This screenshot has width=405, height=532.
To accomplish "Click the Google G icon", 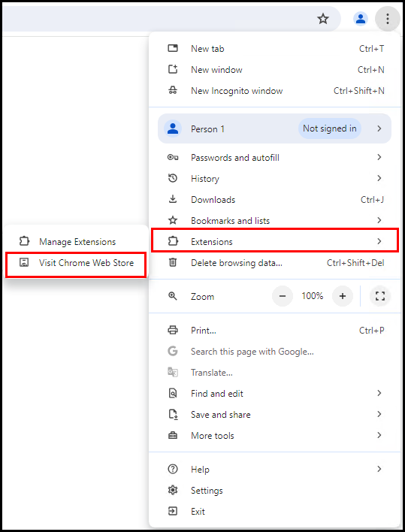I will pyautogui.click(x=173, y=351).
